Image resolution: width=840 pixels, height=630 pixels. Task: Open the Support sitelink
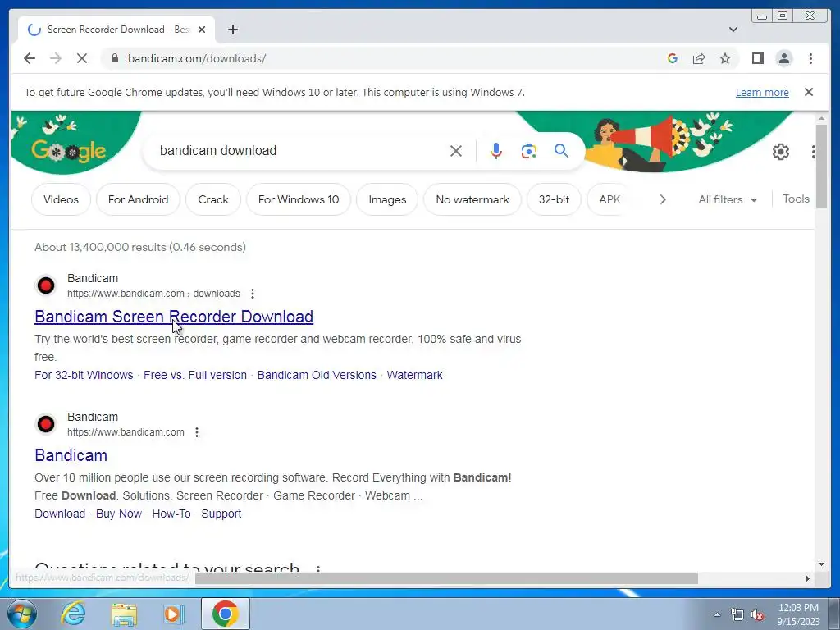pos(221,514)
